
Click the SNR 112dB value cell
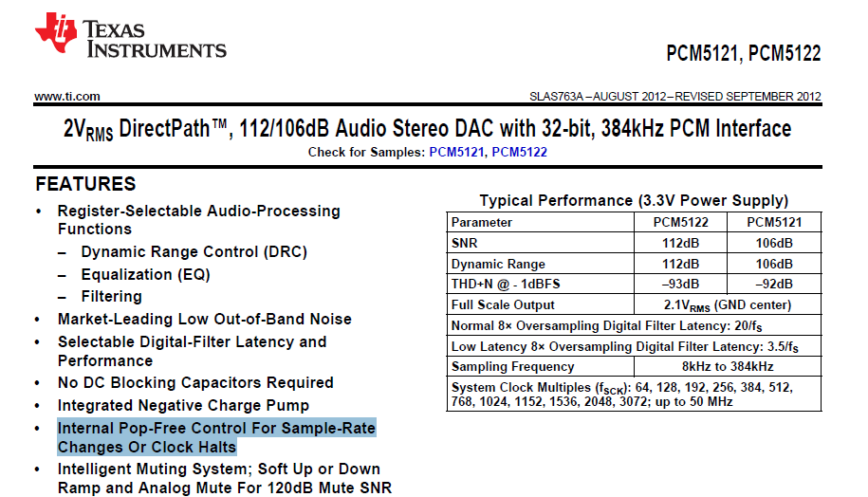680,243
